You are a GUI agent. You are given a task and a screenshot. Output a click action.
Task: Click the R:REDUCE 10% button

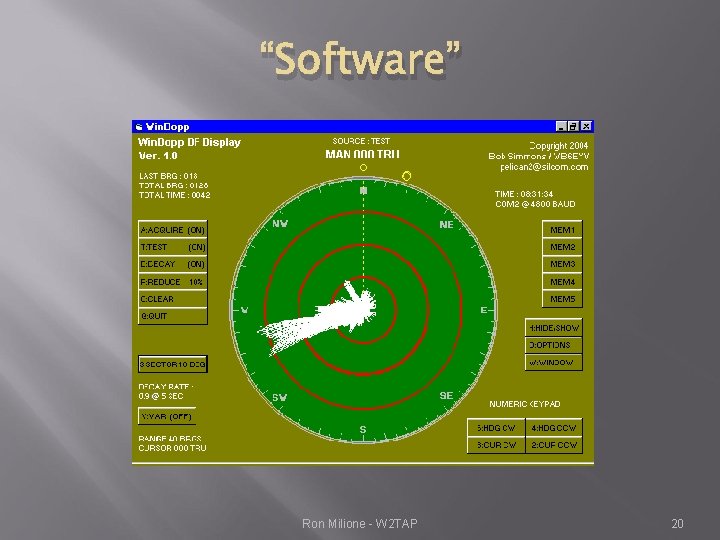click(x=173, y=281)
